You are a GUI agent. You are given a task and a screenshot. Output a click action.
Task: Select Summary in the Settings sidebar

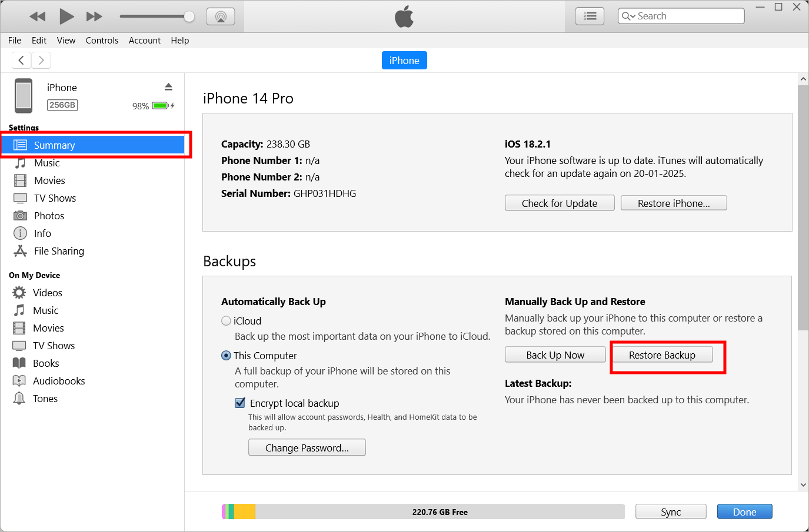click(93, 145)
